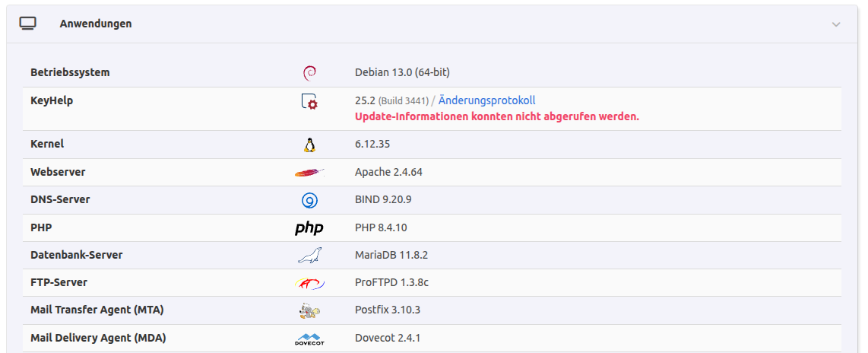Click the Apache feather icon
Viewport: 868px width, 353px height.
pos(309,173)
